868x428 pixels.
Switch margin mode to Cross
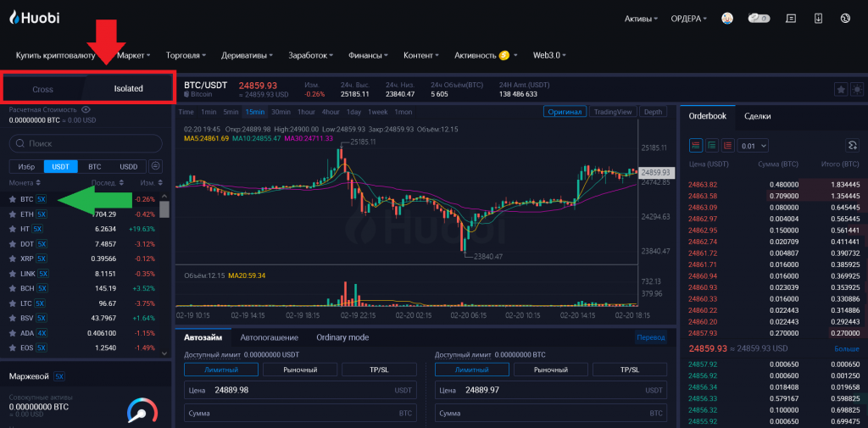[42, 89]
